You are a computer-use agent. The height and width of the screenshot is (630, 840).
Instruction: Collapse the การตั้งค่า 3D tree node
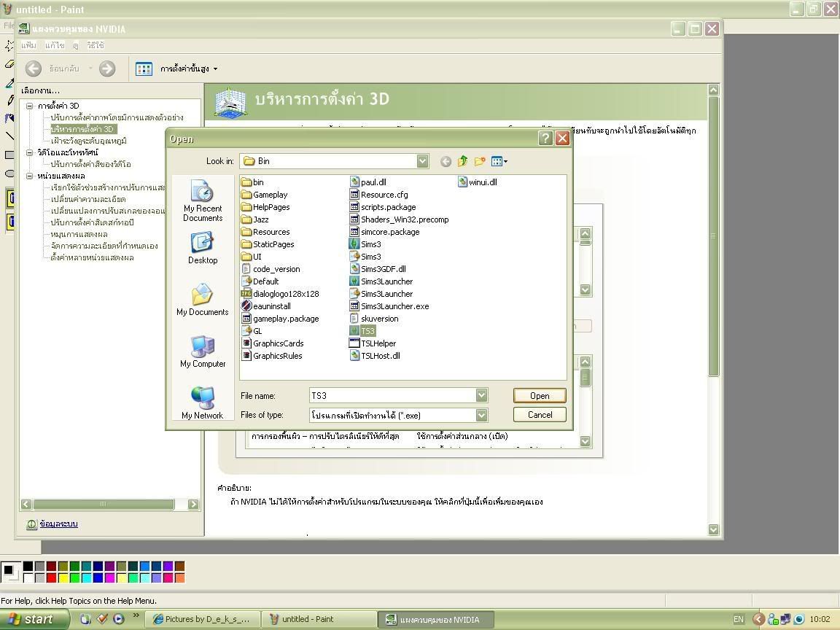pyautogui.click(x=30, y=106)
